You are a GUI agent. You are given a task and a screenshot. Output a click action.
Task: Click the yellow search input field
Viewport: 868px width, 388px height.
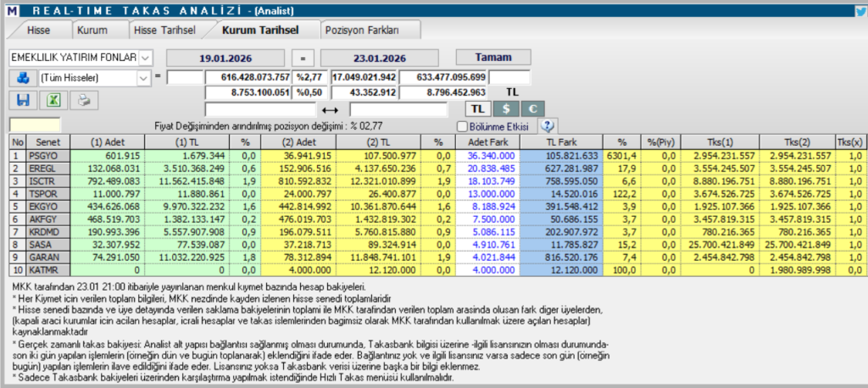pyautogui.click(x=35, y=125)
